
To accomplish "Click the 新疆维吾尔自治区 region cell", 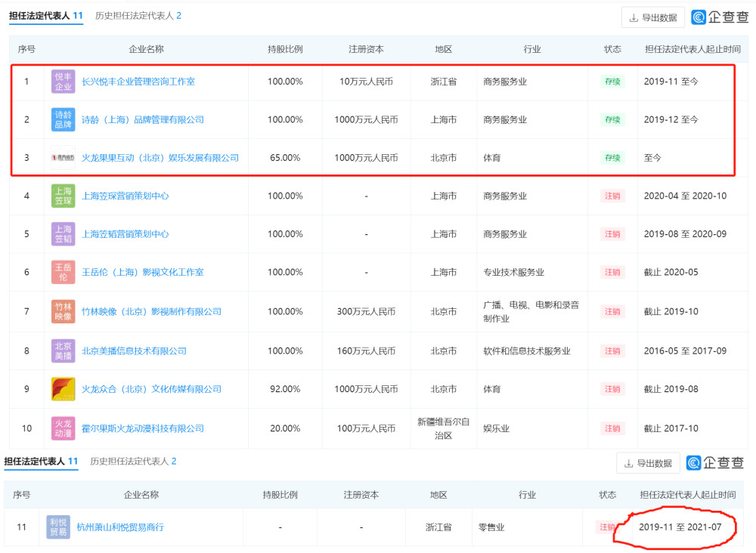I will click(x=443, y=428).
